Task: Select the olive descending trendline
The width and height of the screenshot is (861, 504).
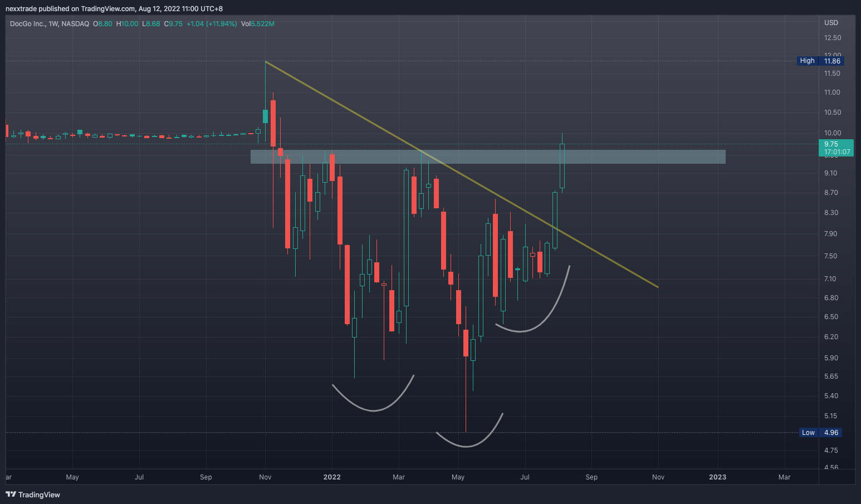Action: 462,174
